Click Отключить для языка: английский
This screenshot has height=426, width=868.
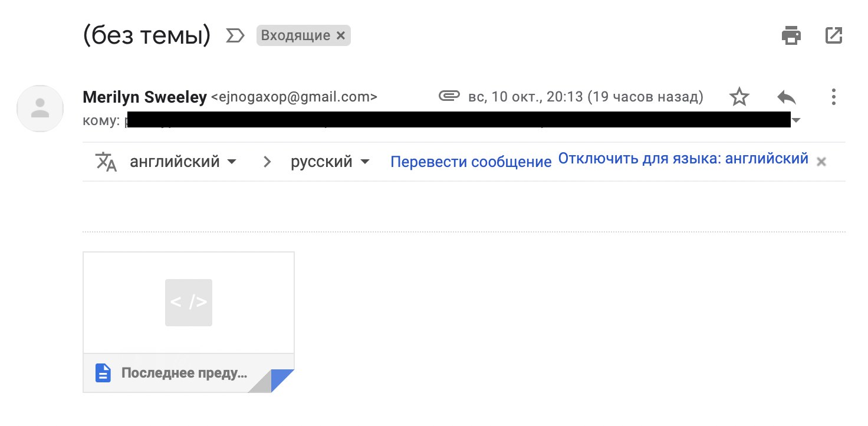pos(683,159)
